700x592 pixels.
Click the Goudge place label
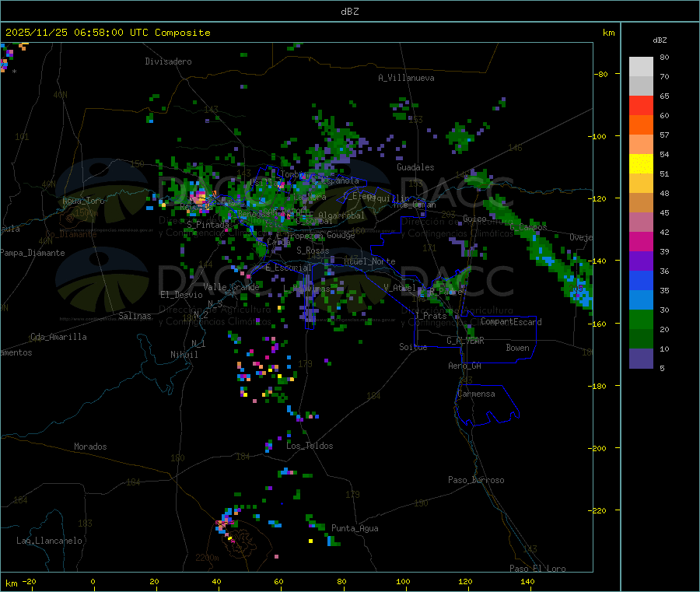click(x=341, y=235)
